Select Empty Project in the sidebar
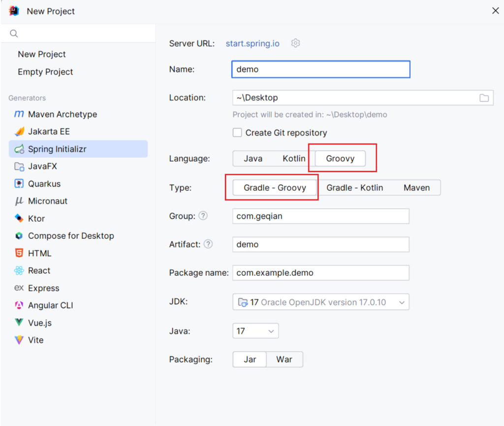 [45, 72]
